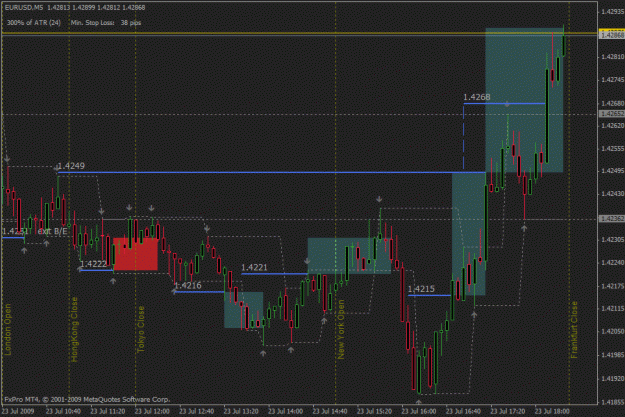Select the New York Open session label
The height and width of the screenshot is (417, 625).
341,329
